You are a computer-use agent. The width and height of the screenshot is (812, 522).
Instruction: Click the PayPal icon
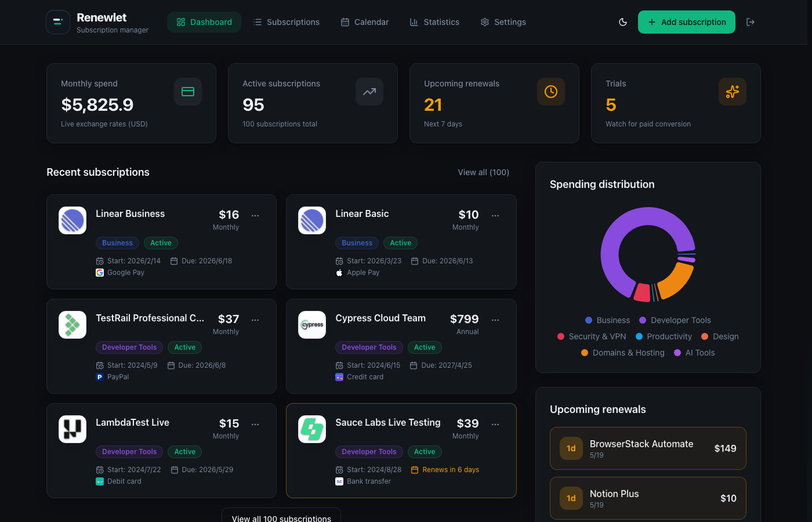point(100,377)
